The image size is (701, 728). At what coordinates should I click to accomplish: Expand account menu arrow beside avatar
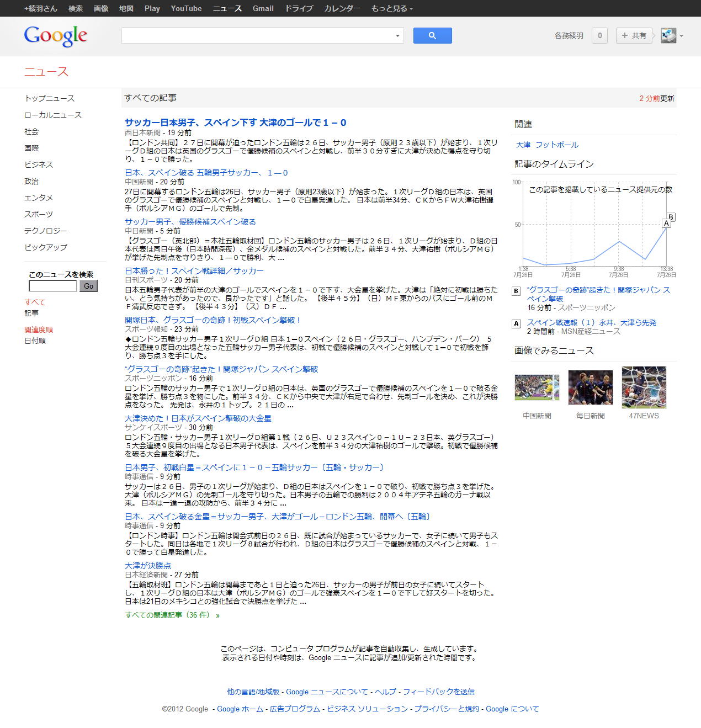pyautogui.click(x=681, y=36)
